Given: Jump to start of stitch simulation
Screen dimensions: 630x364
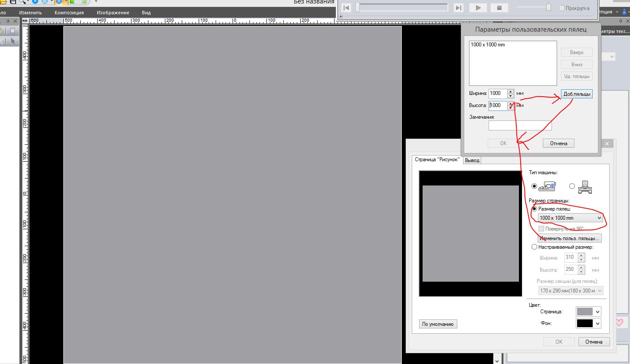Looking at the screenshot, I should click(x=346, y=8).
